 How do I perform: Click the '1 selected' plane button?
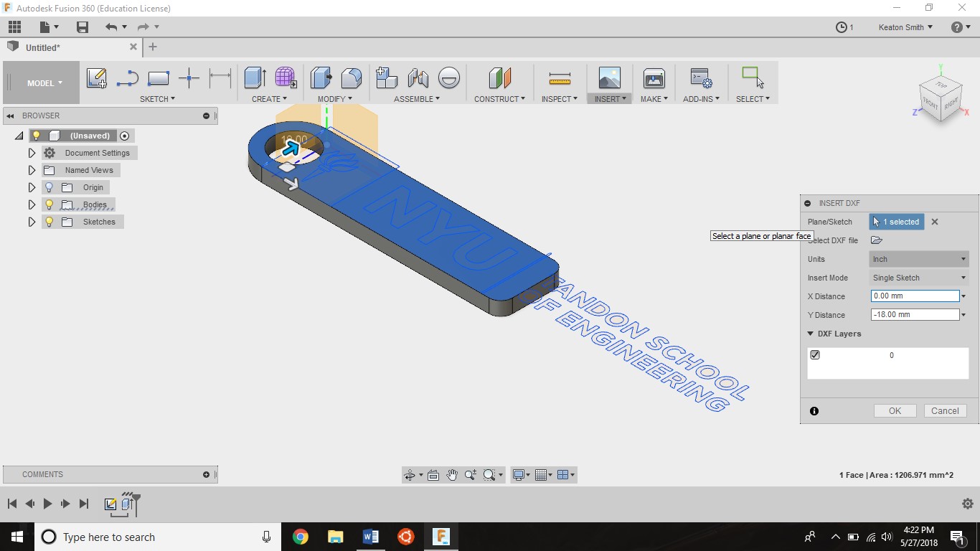(x=897, y=222)
